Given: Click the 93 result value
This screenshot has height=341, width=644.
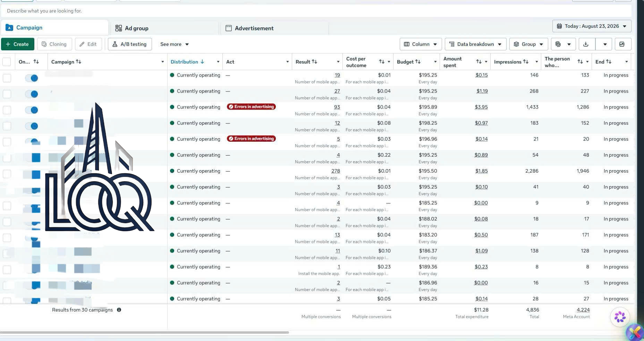Looking at the screenshot, I should (x=337, y=107).
